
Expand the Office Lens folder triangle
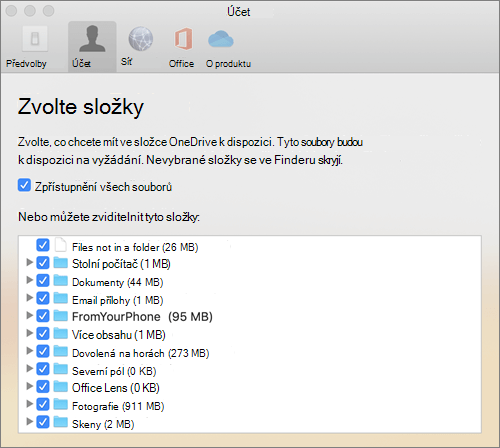tap(29, 386)
